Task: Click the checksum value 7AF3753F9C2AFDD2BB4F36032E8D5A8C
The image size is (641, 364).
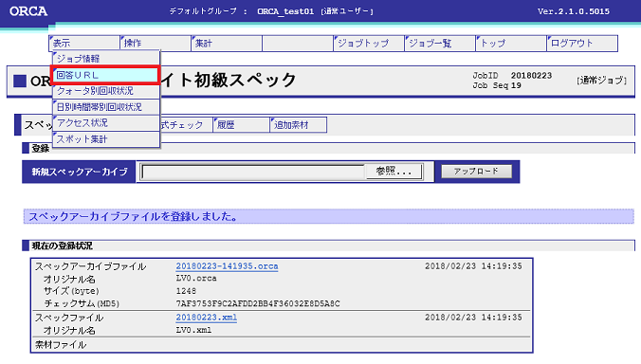Action: coord(258,303)
